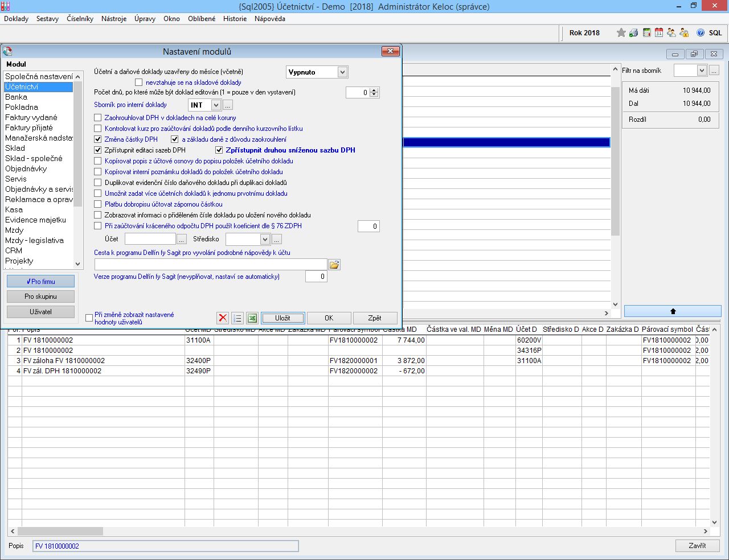Viewport: 729px width, 560px height.
Task: Click the Uložit button
Action: pos(282,318)
